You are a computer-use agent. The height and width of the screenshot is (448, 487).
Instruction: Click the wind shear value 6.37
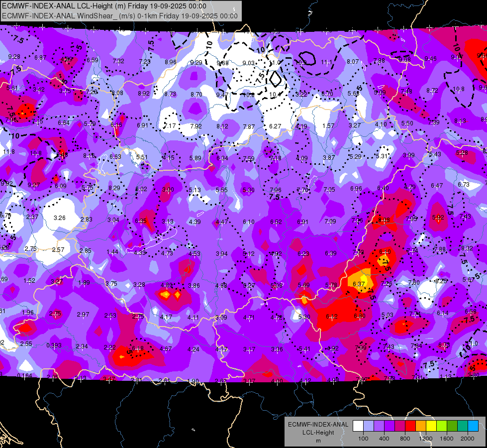[359, 284]
